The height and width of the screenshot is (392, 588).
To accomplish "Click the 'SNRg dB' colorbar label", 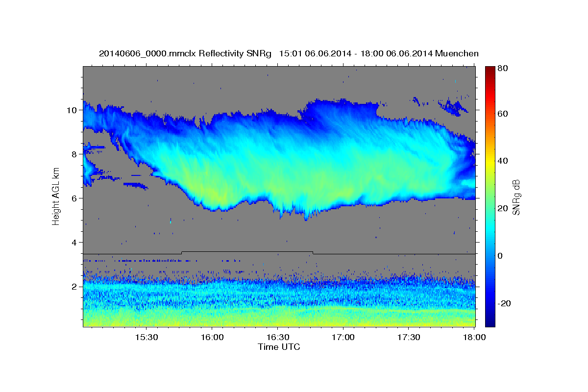I will point(515,197).
